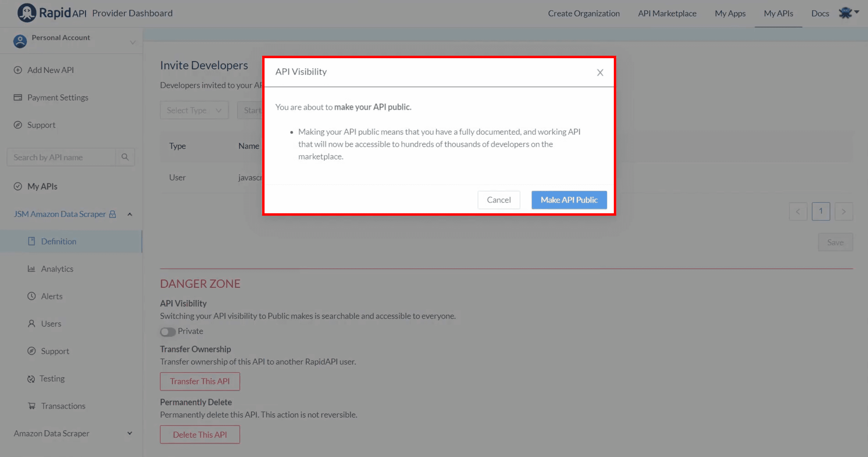868x457 pixels.
Task: Toggle the Private API visibility switch
Action: click(167, 331)
